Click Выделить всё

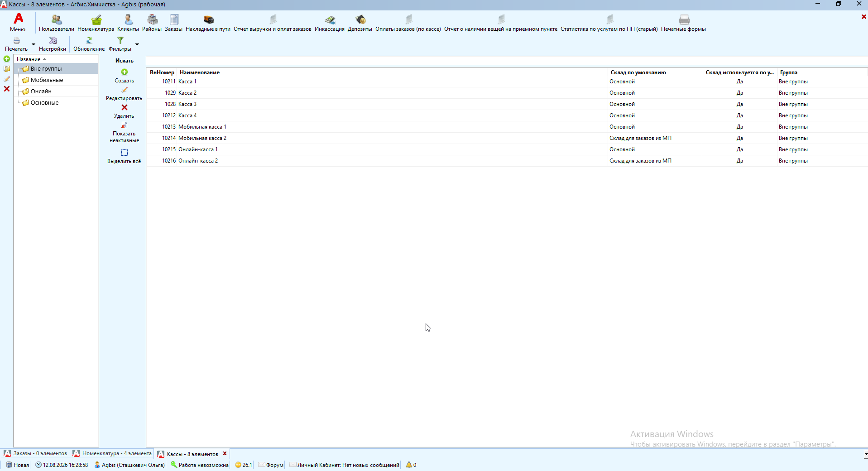point(124,157)
